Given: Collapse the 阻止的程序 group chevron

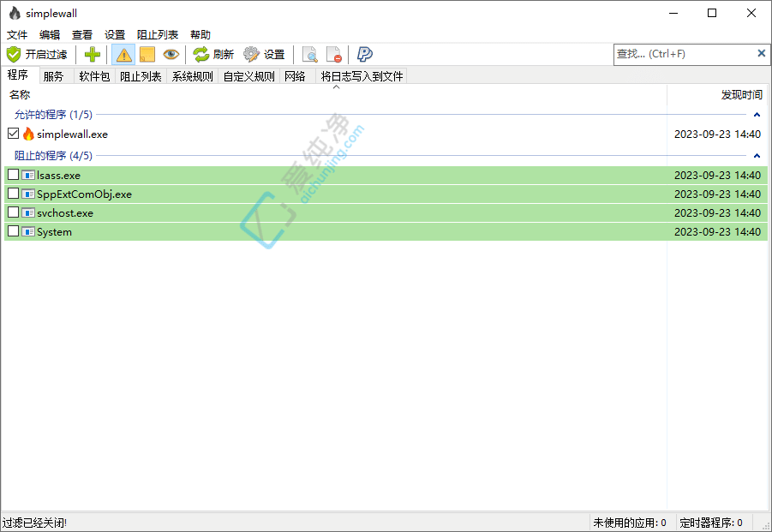Looking at the screenshot, I should pyautogui.click(x=757, y=156).
